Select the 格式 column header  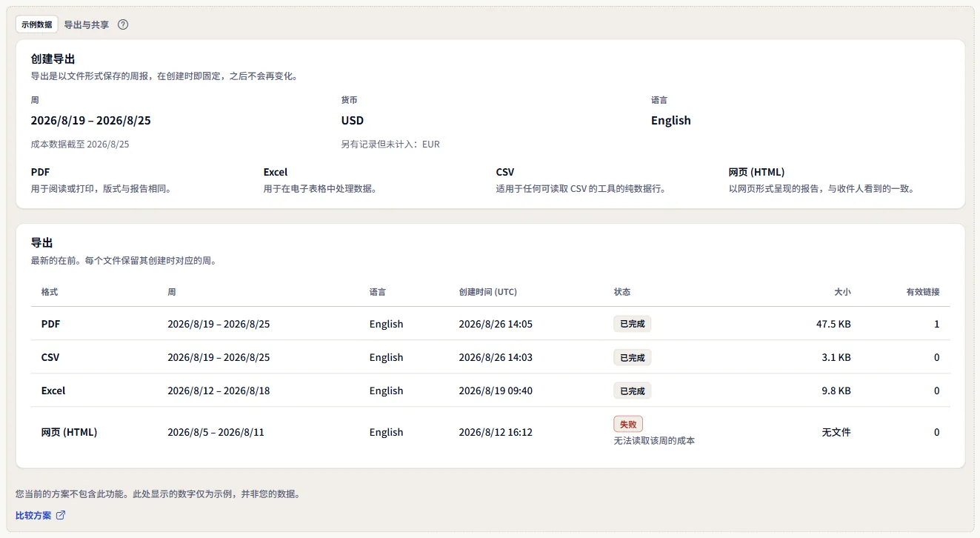(50, 292)
